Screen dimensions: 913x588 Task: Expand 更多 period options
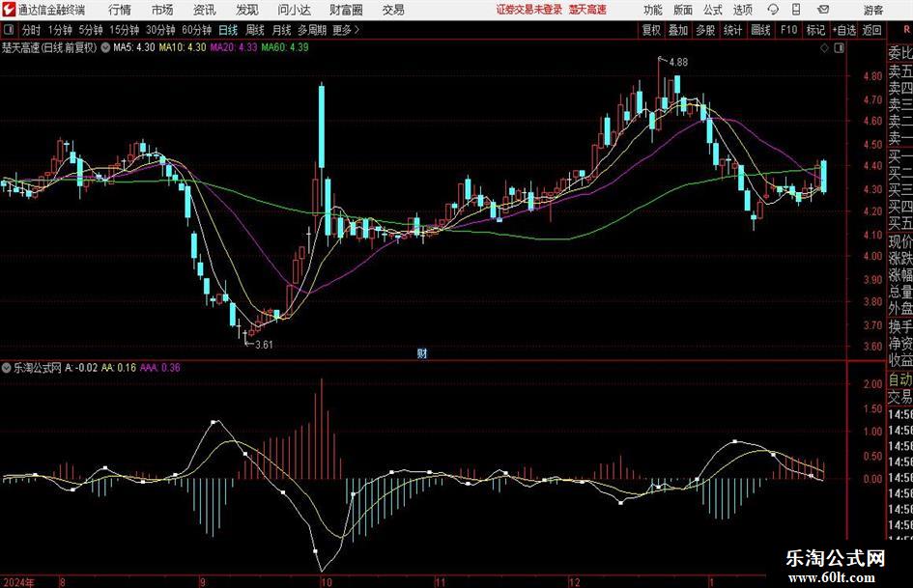(346, 30)
